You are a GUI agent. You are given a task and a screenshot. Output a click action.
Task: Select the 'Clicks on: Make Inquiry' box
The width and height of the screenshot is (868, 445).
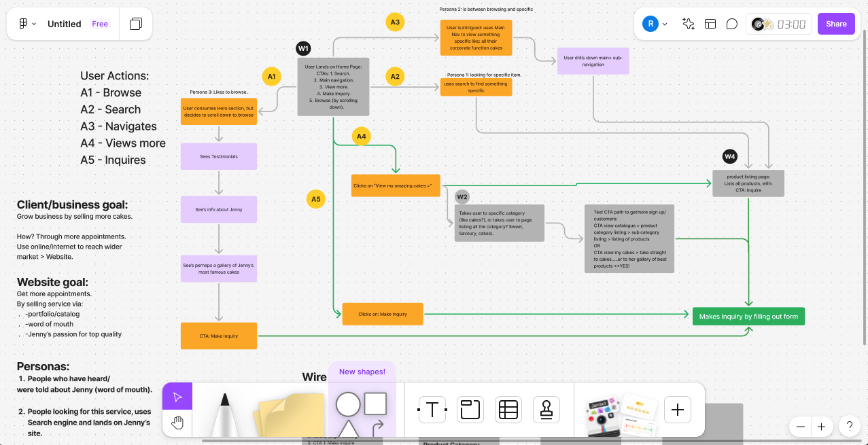pyautogui.click(x=383, y=314)
